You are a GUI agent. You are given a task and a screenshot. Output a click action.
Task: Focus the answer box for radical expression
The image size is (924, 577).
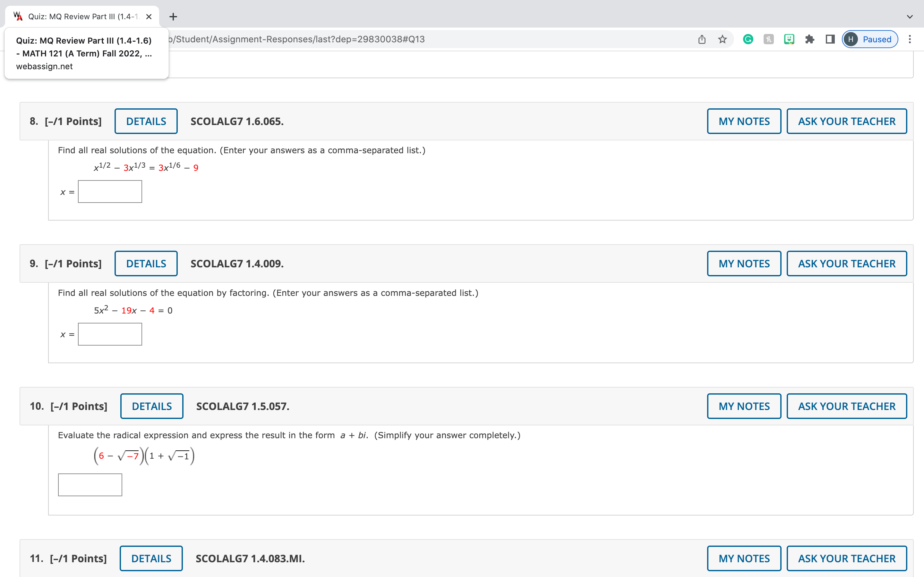[90, 485]
